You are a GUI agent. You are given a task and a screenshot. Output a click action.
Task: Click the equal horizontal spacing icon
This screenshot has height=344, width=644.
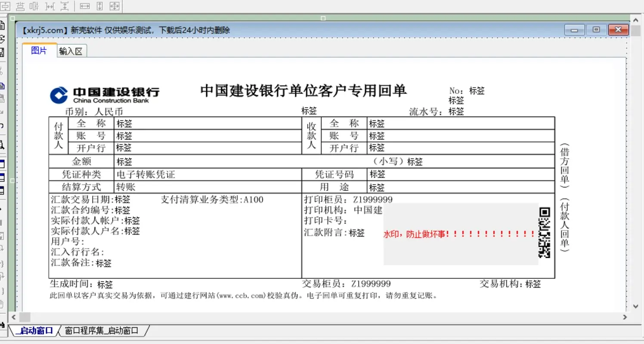pos(50,6)
